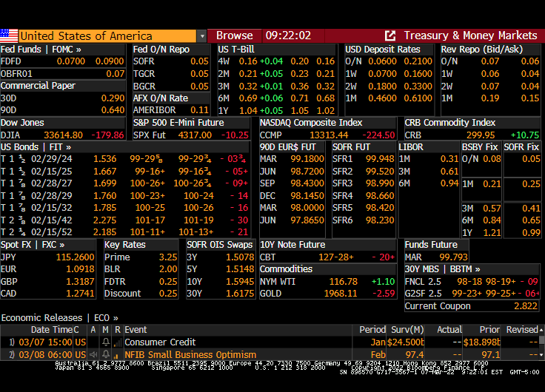545x392 pixels.
Task: Click the SEP 98.4300 eurodollar future
Action: tap(292, 183)
